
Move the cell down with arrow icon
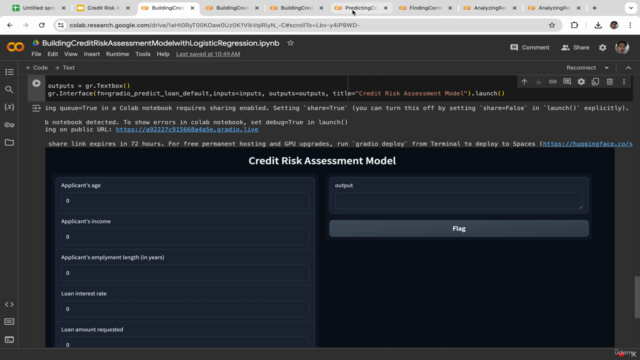[538, 82]
